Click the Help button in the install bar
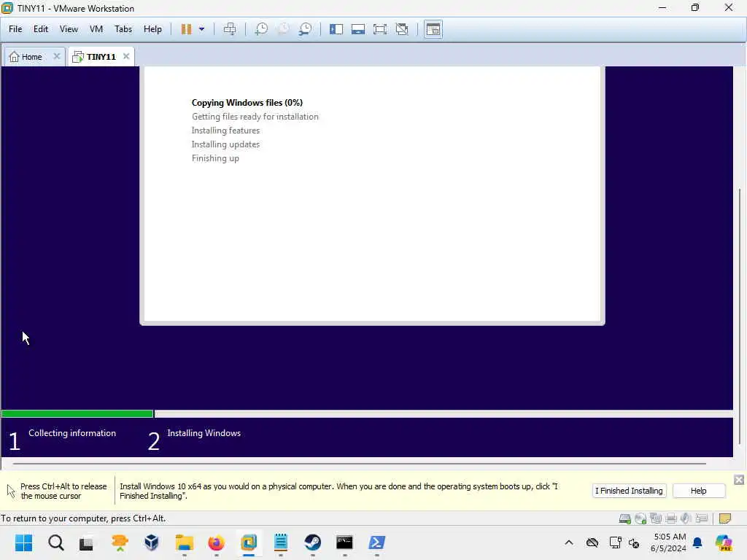 pos(698,491)
